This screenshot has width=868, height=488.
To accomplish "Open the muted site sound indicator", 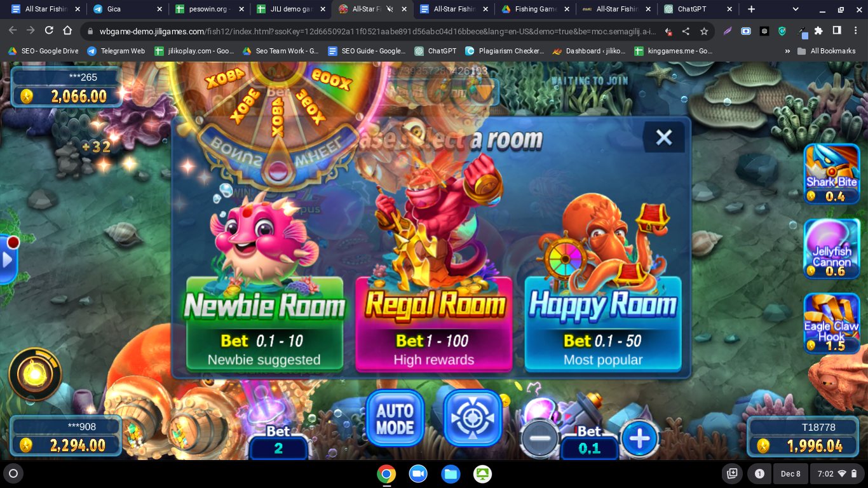I will [x=668, y=31].
